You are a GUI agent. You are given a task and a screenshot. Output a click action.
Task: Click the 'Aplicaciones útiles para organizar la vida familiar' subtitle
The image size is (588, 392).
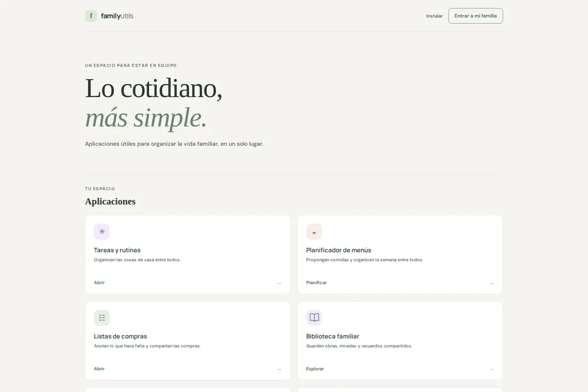[174, 144]
